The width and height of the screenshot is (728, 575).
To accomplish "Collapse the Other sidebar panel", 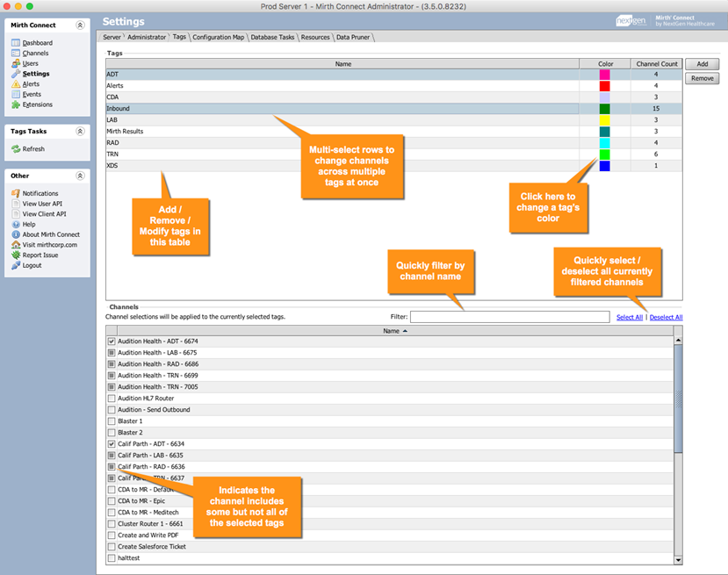I will tap(80, 176).
